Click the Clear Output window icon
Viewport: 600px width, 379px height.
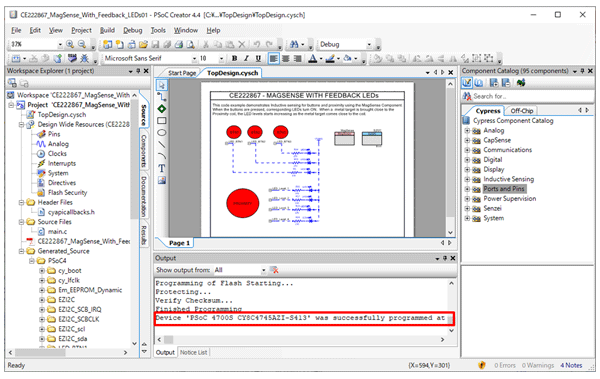(274, 270)
